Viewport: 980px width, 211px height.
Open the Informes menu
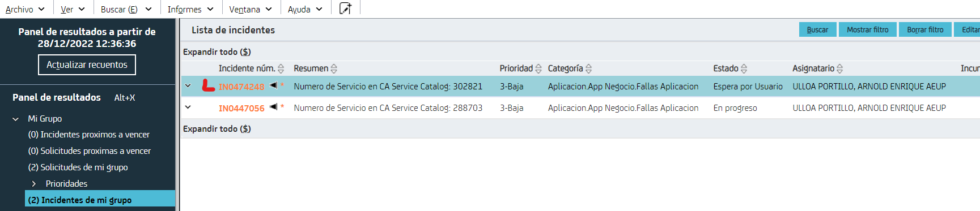[x=190, y=9]
